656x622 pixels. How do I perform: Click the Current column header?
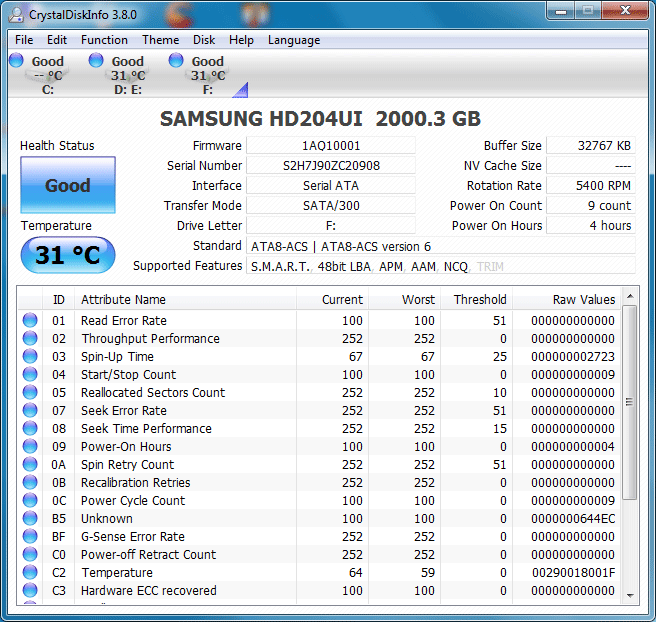(x=333, y=299)
